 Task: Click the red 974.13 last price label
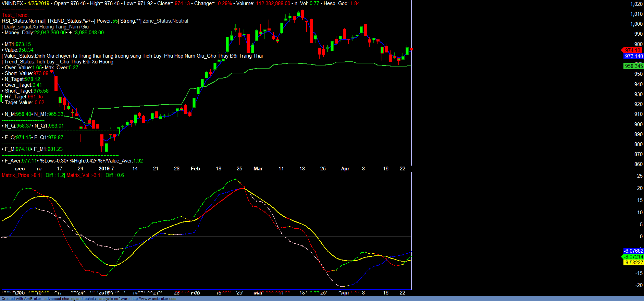tap(632, 50)
